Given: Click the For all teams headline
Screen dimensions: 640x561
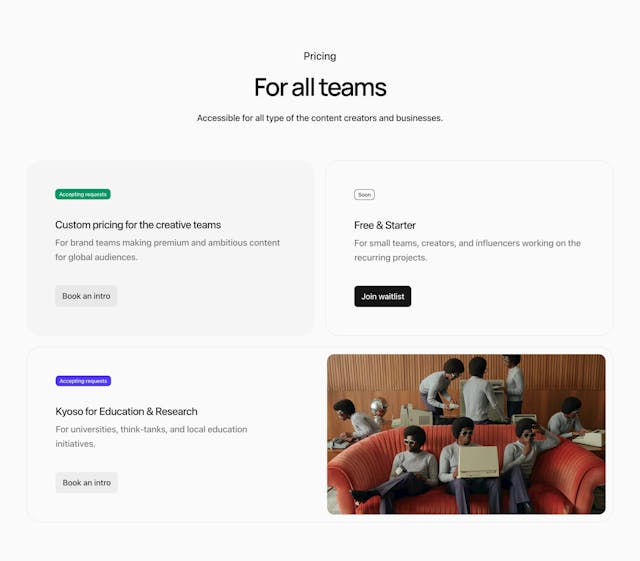Looking at the screenshot, I should point(320,87).
